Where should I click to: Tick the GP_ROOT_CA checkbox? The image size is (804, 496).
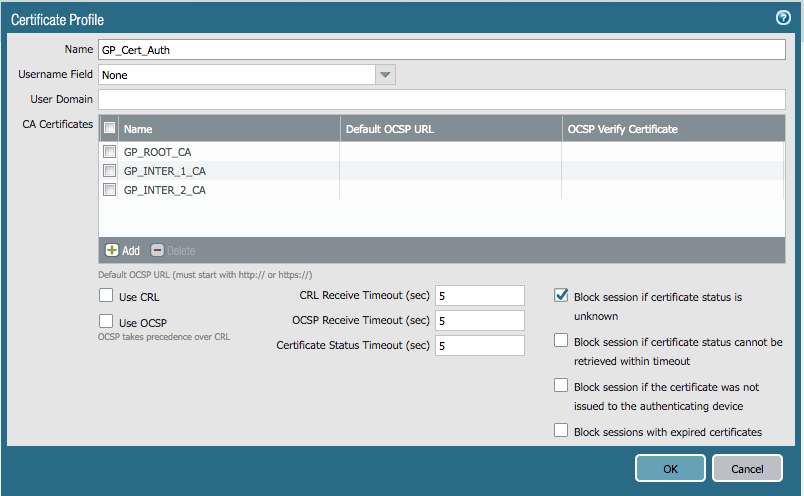tap(109, 152)
